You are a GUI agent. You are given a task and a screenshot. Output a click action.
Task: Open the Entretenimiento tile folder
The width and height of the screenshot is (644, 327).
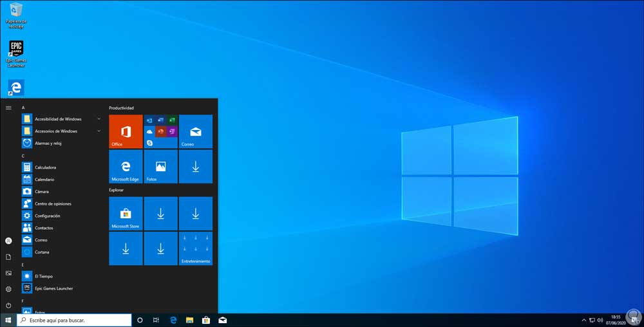click(196, 248)
